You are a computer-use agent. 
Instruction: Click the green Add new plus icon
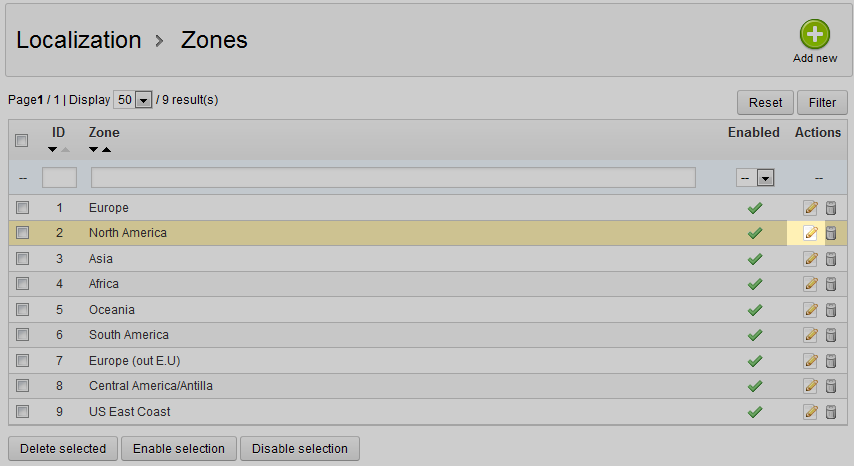pos(815,35)
